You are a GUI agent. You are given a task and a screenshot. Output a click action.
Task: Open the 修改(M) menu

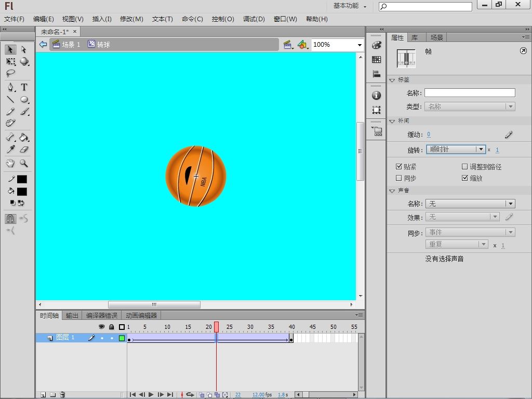[x=131, y=19]
